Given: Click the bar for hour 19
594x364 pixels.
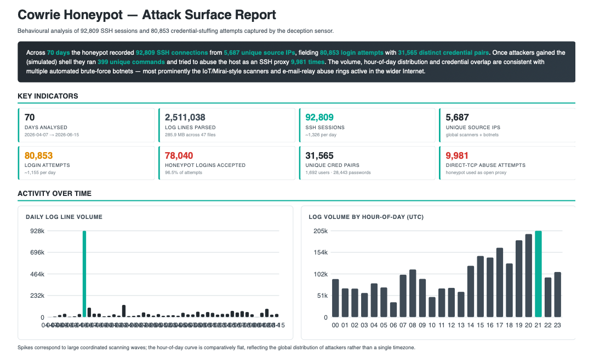Looking at the screenshot, I should click(518, 279).
